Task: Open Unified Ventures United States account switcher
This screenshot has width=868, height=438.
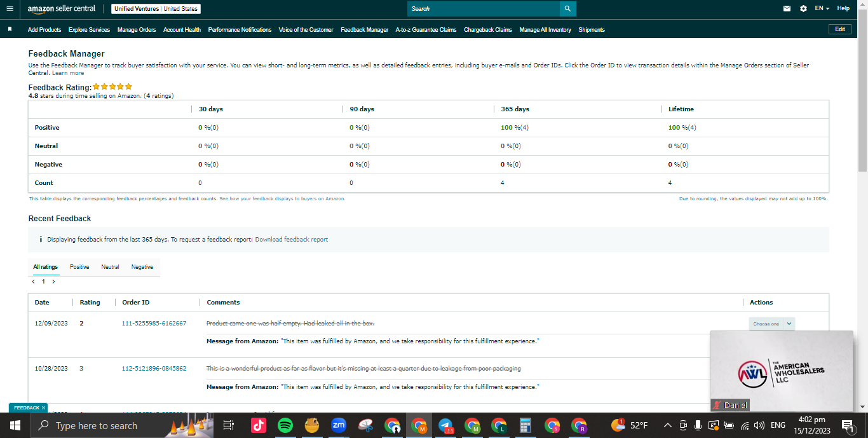Action: [x=156, y=9]
